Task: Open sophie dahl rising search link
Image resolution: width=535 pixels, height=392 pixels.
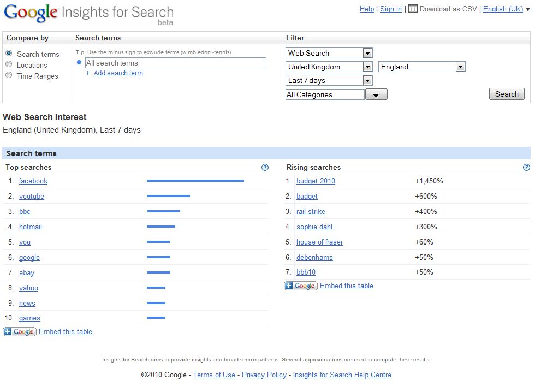Action: pos(314,227)
